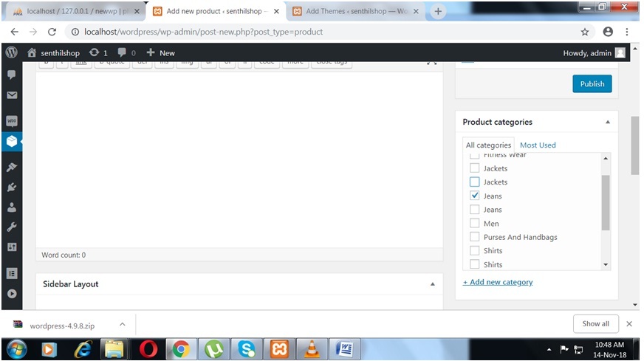The image size is (644, 361).
Task: Click the WordPress logo in the admin bar
Action: click(11, 52)
